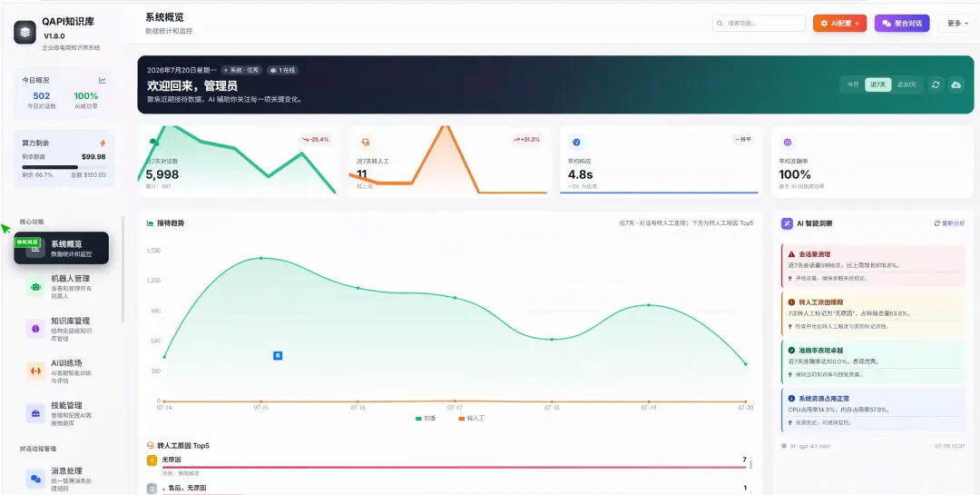Click the info icon on 系统资源占用正常
The image size is (980, 495).
(791, 398)
